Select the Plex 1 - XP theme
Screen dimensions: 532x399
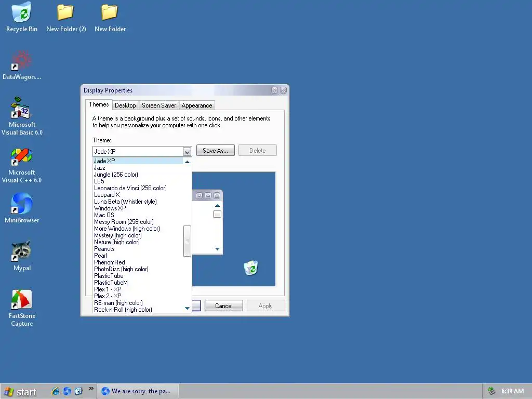click(138, 289)
